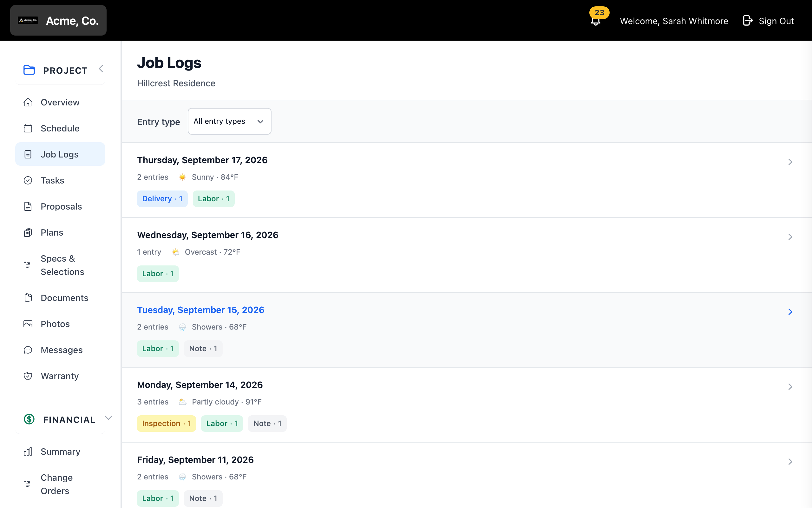Click the Change Orders list icon
The image size is (812, 508).
[28, 484]
